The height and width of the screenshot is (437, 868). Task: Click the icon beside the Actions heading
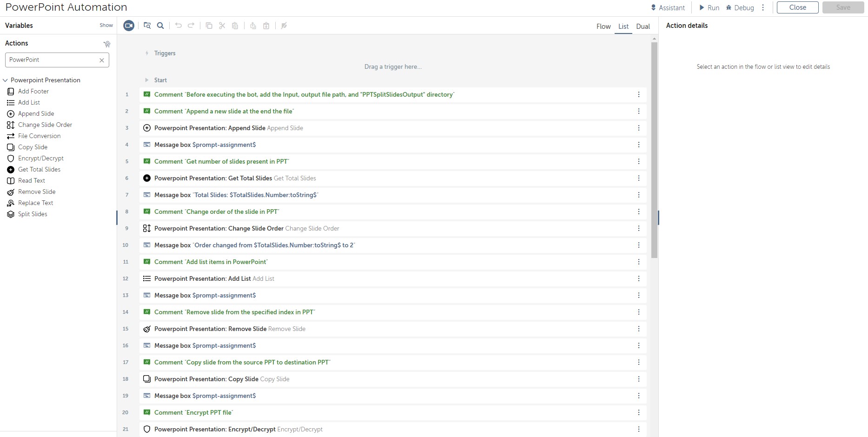[107, 44]
